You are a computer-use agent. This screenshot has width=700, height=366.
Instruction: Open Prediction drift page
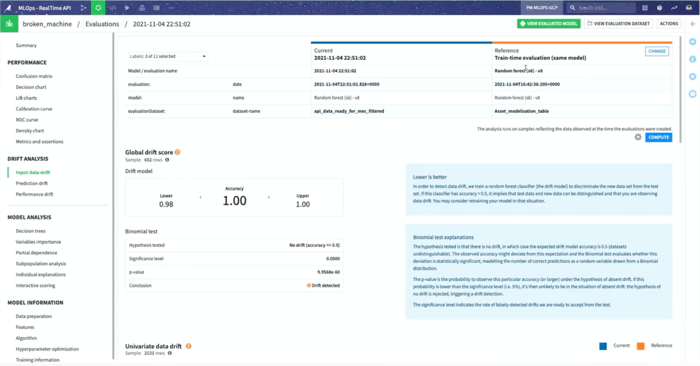click(32, 183)
